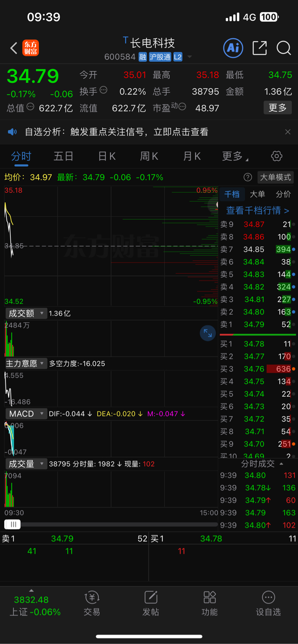This screenshot has width=298, height=644.
Task: Tap the speaker announcement icon
Action: coord(12,132)
